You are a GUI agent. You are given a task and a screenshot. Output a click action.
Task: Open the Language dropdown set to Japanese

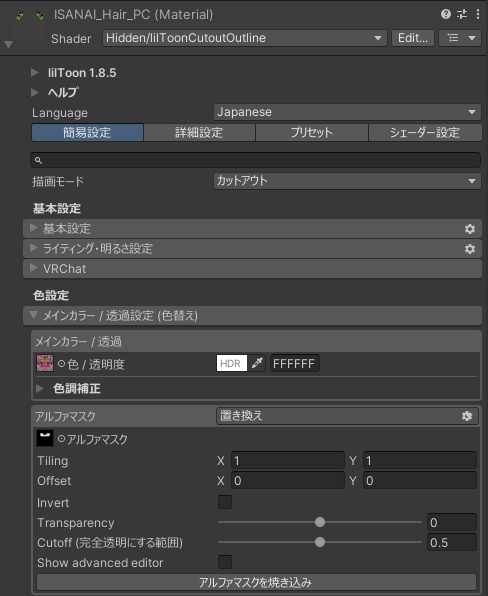tap(347, 112)
